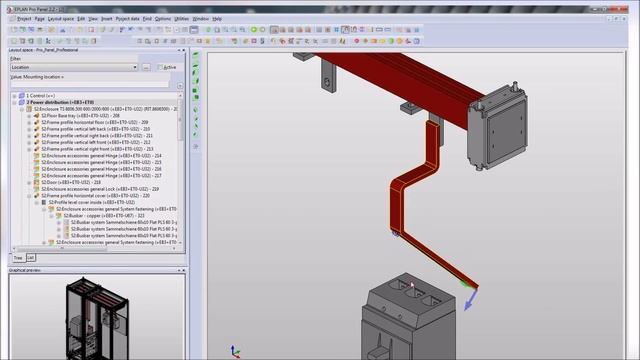The image size is (640, 360).
Task: Pin the Layout space navigator panel
Action: [179, 50]
